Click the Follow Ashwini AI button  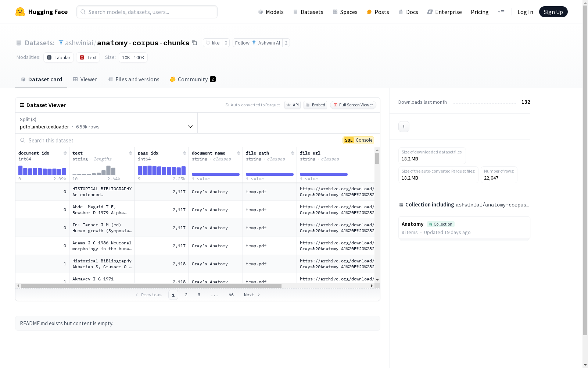click(x=258, y=43)
